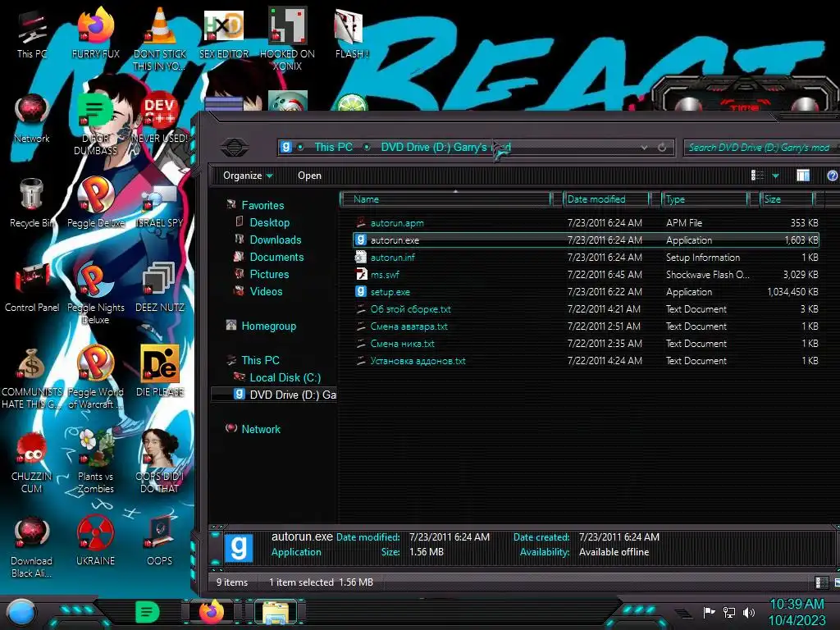Open the UKRAINE radiation icon shortcut
Screen dimensions: 840x630
click(95, 541)
